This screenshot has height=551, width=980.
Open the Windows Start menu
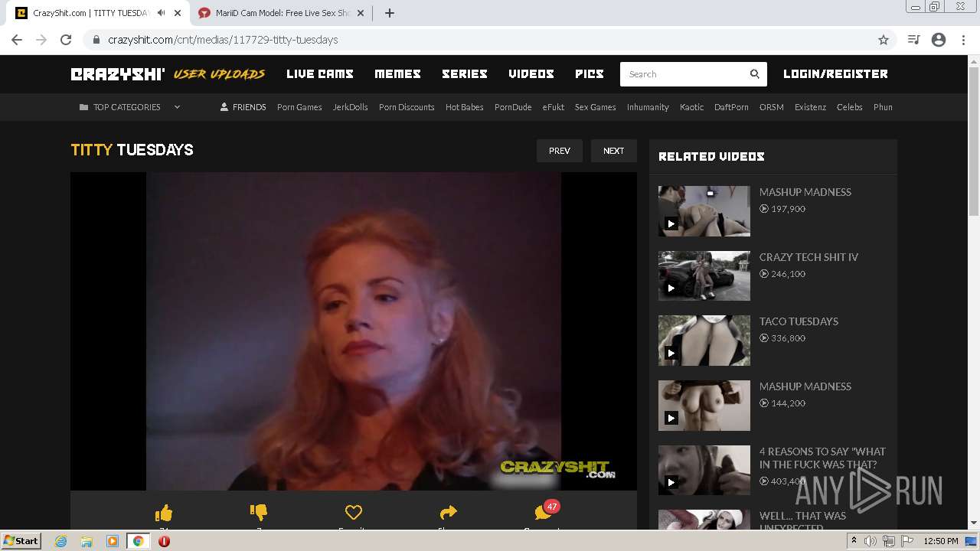tap(21, 541)
